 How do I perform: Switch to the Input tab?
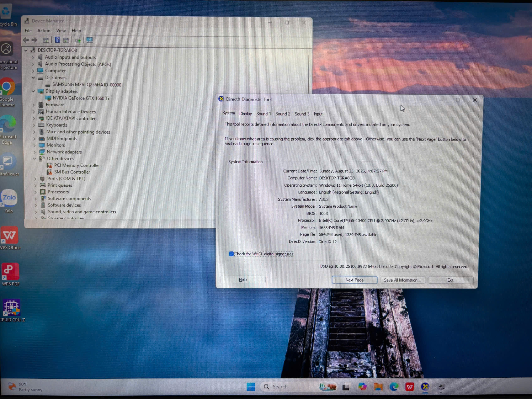click(x=318, y=114)
